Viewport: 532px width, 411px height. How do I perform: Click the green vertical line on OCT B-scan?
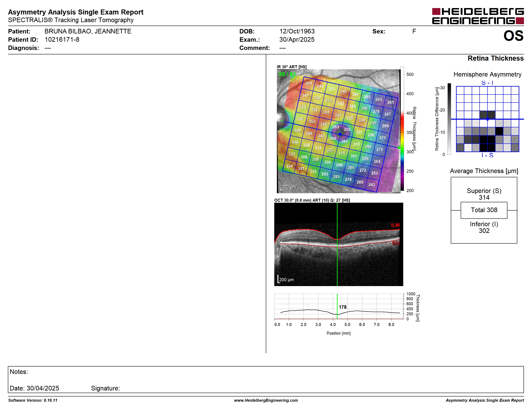[x=337, y=244]
